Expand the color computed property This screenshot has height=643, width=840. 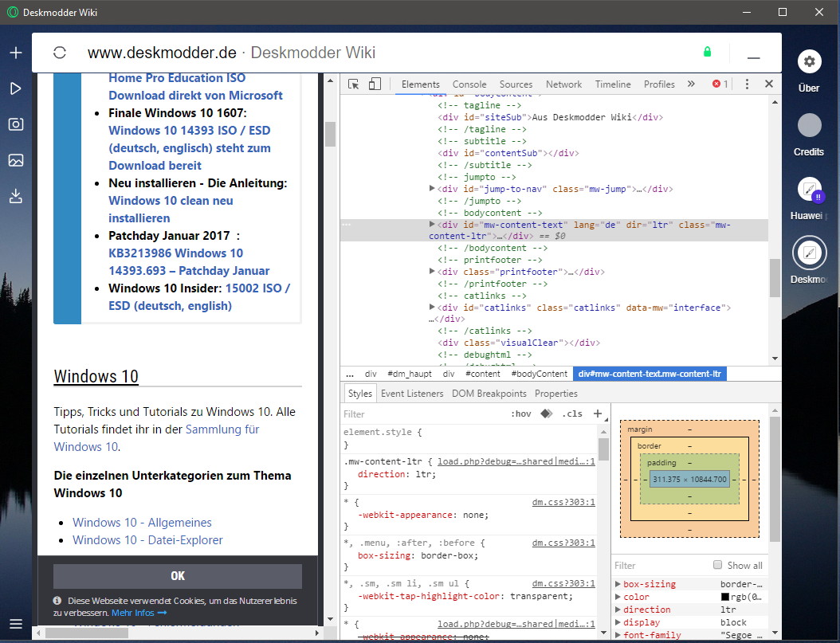(x=618, y=597)
